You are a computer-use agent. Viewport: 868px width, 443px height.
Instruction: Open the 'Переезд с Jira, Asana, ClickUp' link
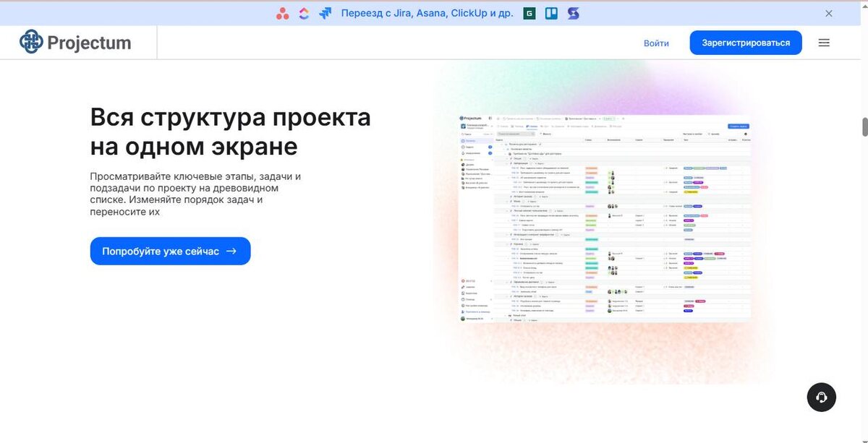coord(427,13)
